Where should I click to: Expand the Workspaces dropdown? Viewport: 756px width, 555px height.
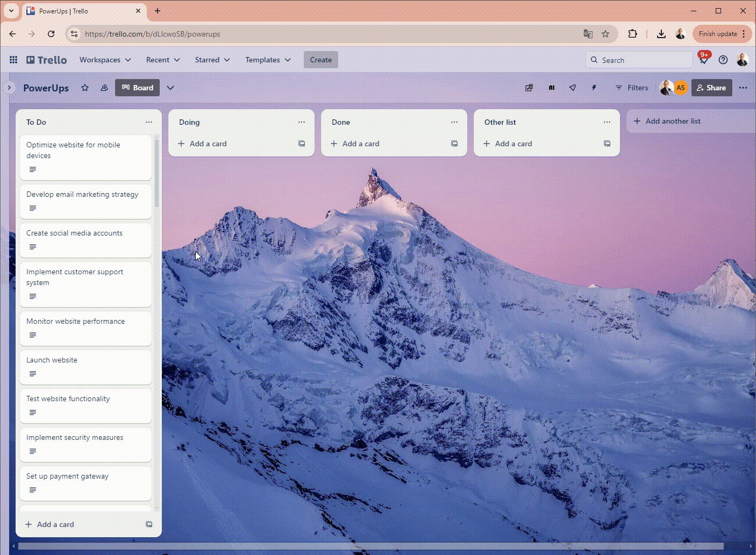(x=105, y=60)
